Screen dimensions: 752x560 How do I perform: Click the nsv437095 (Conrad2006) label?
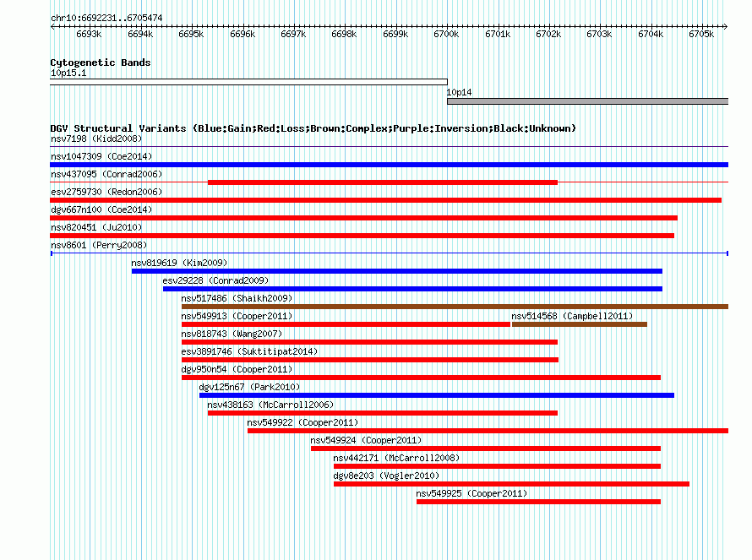click(106, 175)
